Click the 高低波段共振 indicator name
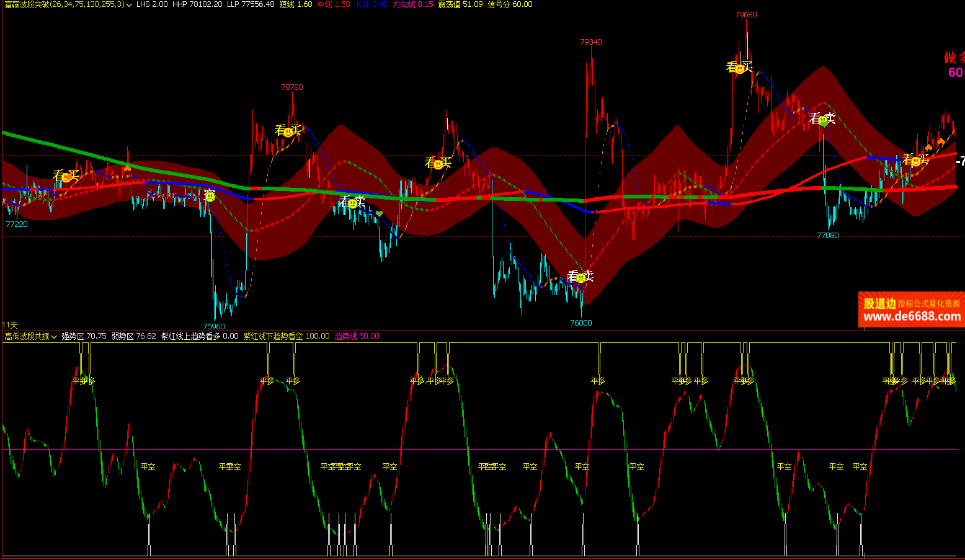Image resolution: width=965 pixels, height=560 pixels. (x=26, y=336)
